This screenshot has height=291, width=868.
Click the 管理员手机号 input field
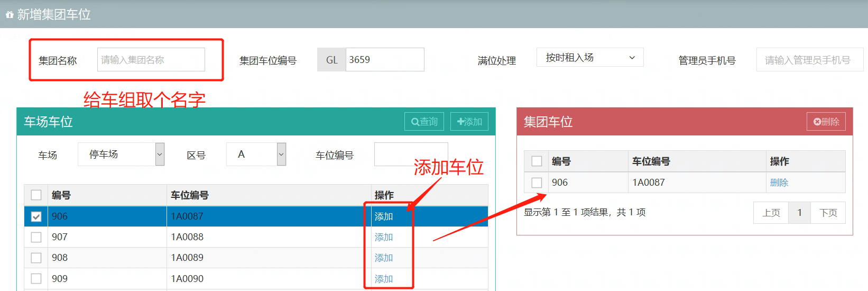(809, 60)
